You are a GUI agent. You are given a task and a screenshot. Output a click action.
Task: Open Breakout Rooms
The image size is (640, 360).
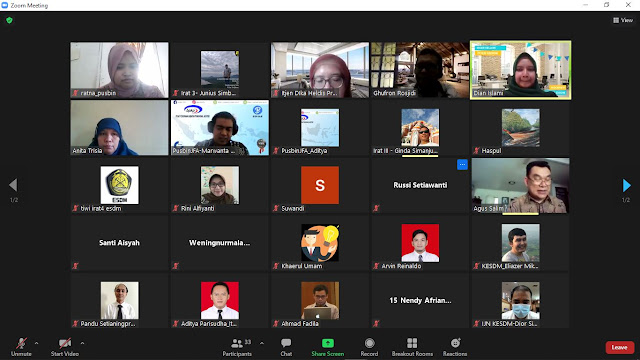412,347
